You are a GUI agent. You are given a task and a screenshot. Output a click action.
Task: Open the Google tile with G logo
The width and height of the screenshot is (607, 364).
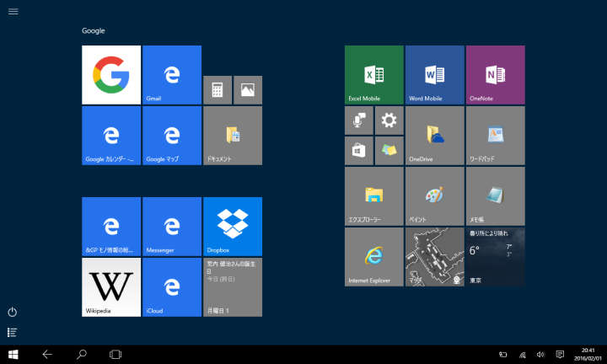tap(111, 75)
